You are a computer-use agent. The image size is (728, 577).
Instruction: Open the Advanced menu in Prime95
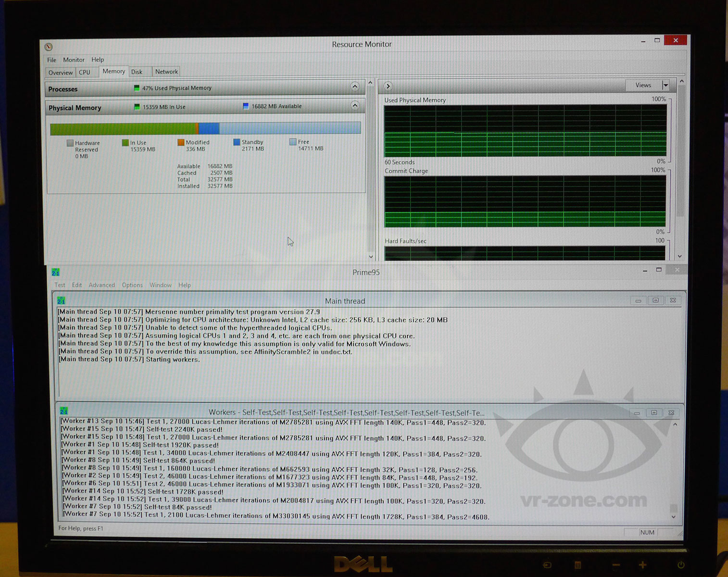click(101, 285)
